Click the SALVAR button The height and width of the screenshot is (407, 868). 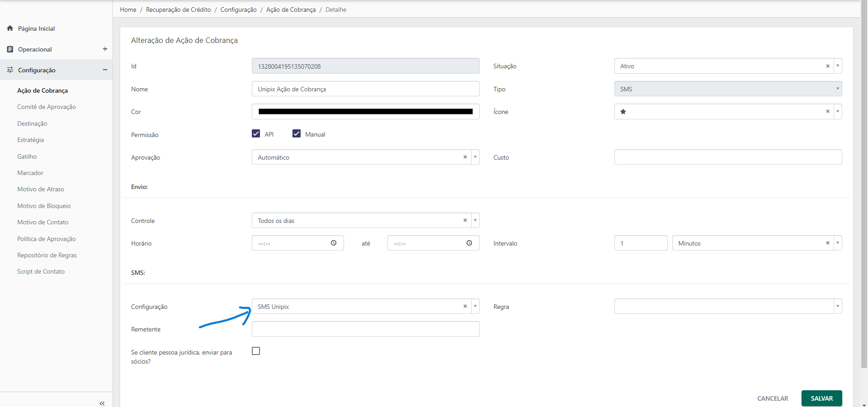tap(821, 398)
